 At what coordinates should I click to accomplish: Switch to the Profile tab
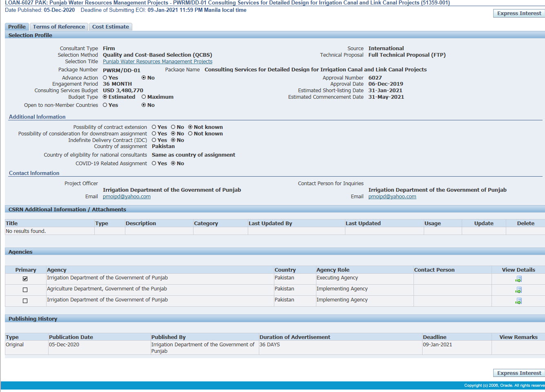tap(17, 27)
